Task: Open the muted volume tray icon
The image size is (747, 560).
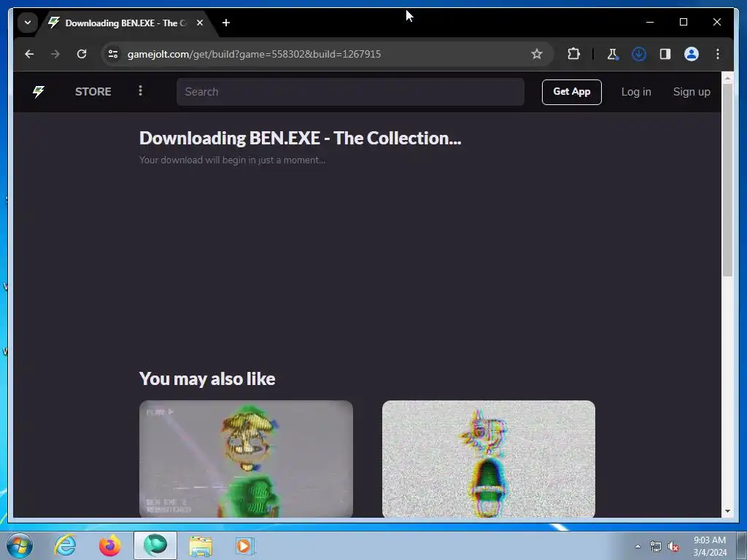Action: coord(673,547)
